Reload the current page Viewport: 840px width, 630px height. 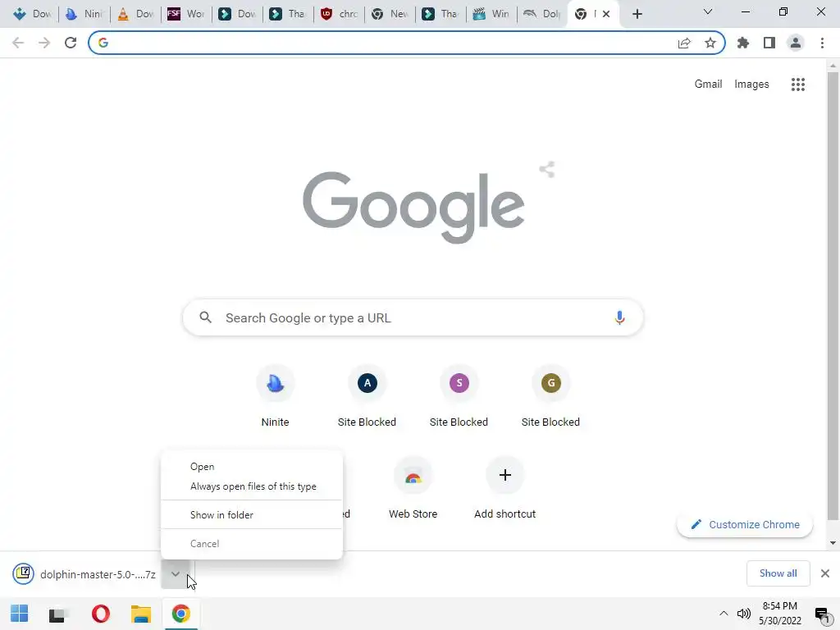coord(71,43)
